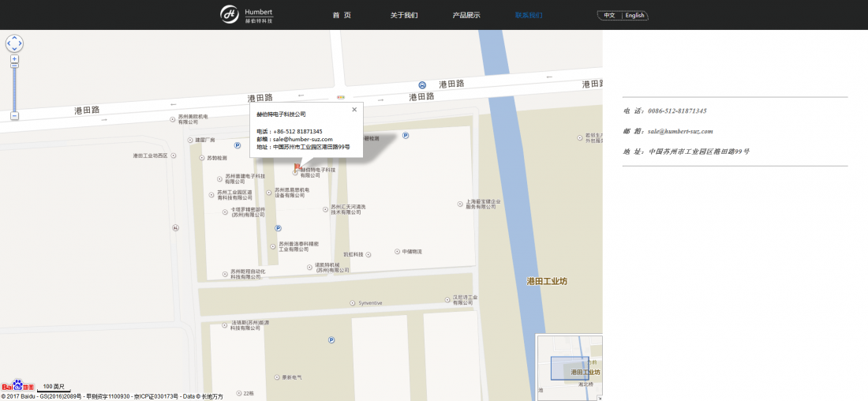This screenshot has height=401, width=868.
Task: Click the parking icon right of 碧检测
Action: (x=406, y=135)
